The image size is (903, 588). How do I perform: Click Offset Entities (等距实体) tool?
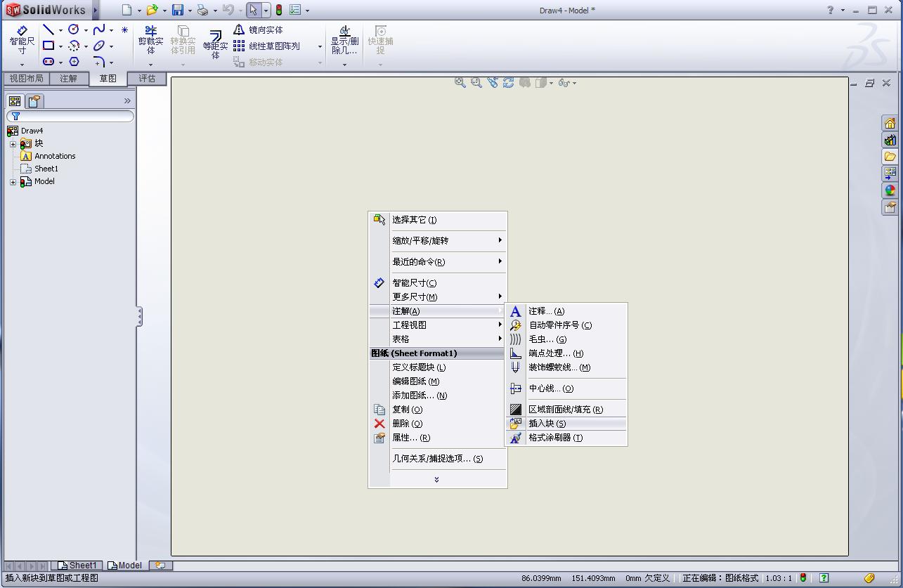[x=216, y=44]
